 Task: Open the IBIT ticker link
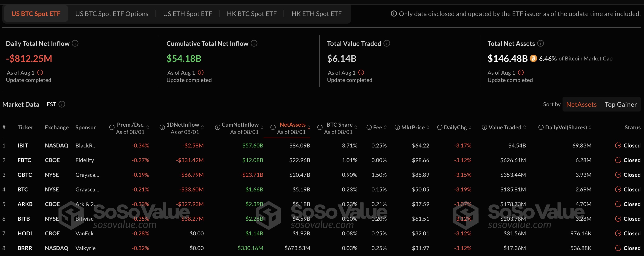click(23, 145)
